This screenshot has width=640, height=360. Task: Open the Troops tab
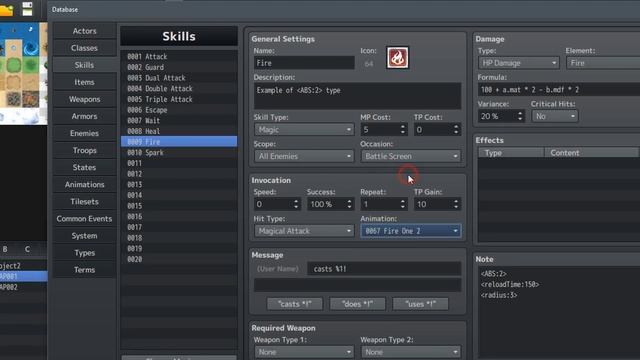point(84,151)
